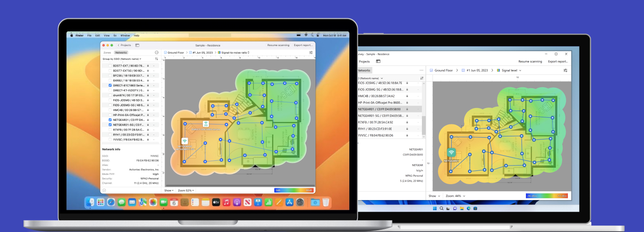Open the Window menu in macOS menu bar

125,35
